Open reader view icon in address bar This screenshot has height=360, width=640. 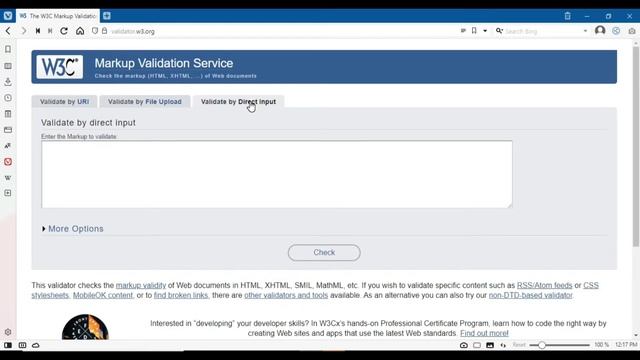(x=463, y=31)
